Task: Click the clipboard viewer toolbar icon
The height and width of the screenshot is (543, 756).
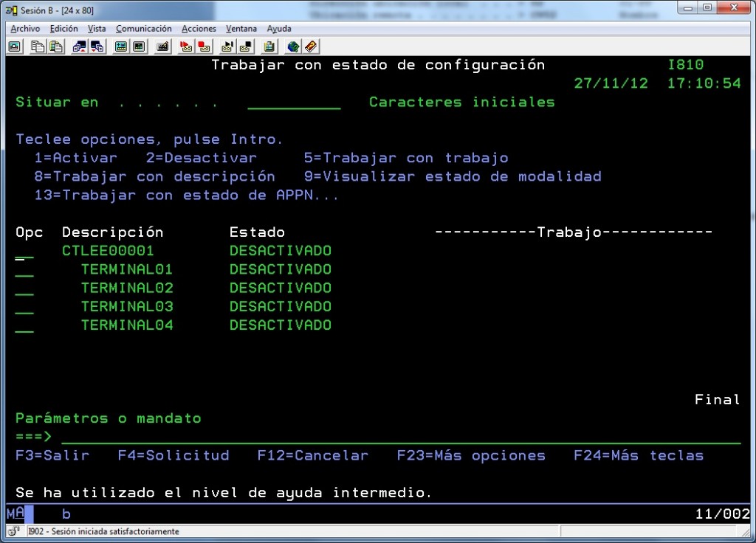Action: tap(269, 46)
